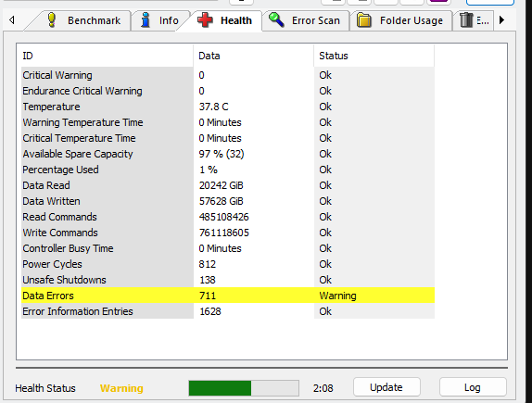Viewport: 532px width, 403px height.
Task: Click the 812 power cycles value
Action: [208, 264]
